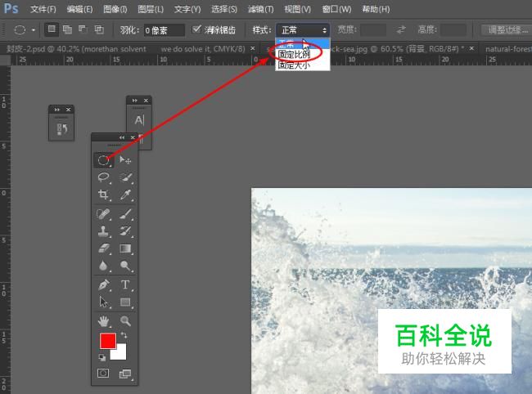
Task: Select the Spot Healing Brush tool
Action: 103,214
